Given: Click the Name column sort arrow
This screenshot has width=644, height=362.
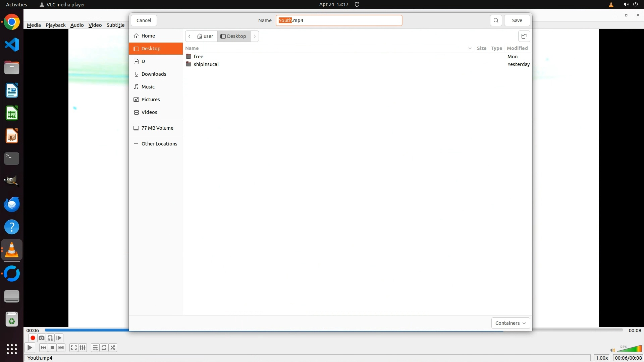Looking at the screenshot, I should click(x=470, y=48).
